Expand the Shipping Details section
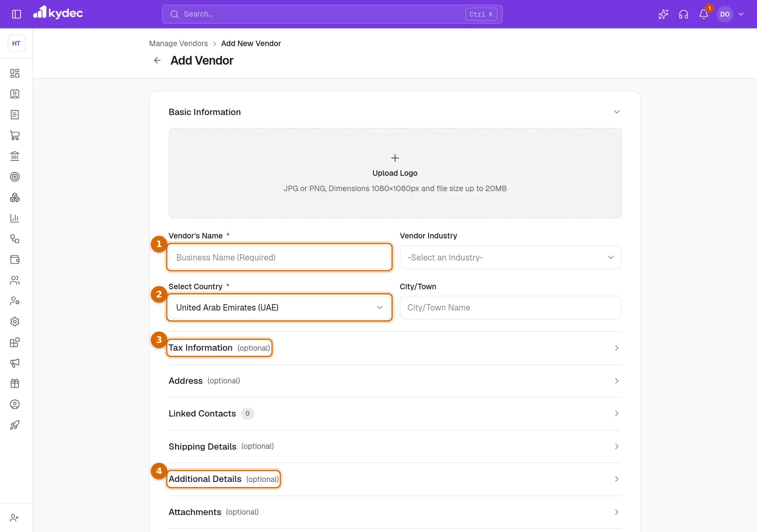Screen dimensions: 757x532 point(395,446)
